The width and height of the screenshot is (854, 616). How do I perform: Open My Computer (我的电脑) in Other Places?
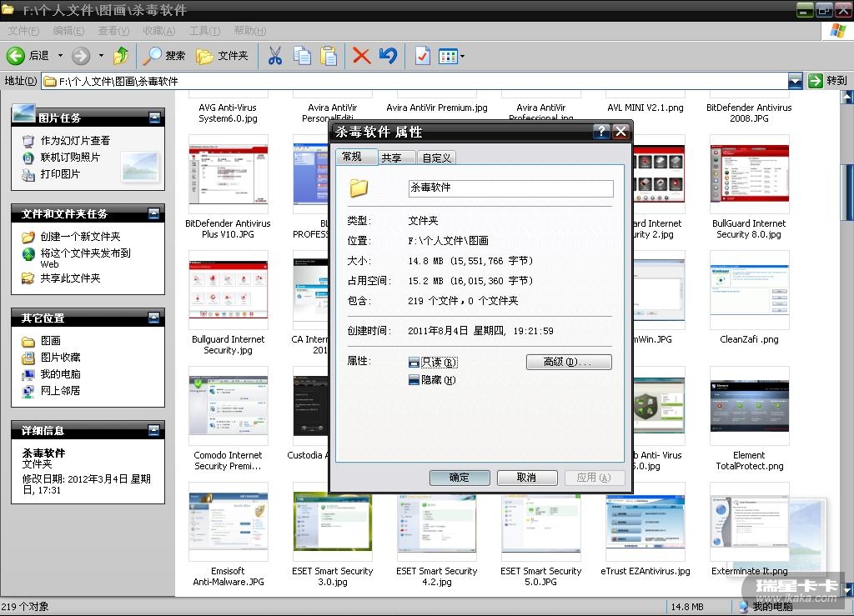pos(60,374)
